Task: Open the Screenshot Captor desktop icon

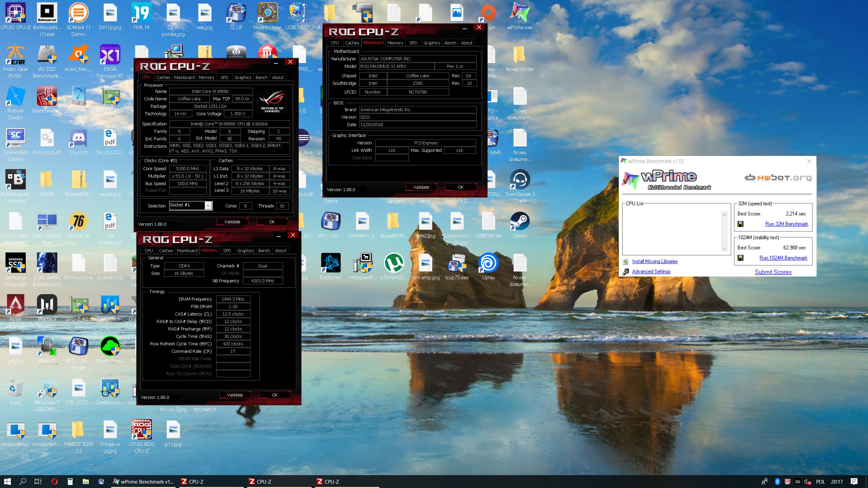Action: coord(15,144)
